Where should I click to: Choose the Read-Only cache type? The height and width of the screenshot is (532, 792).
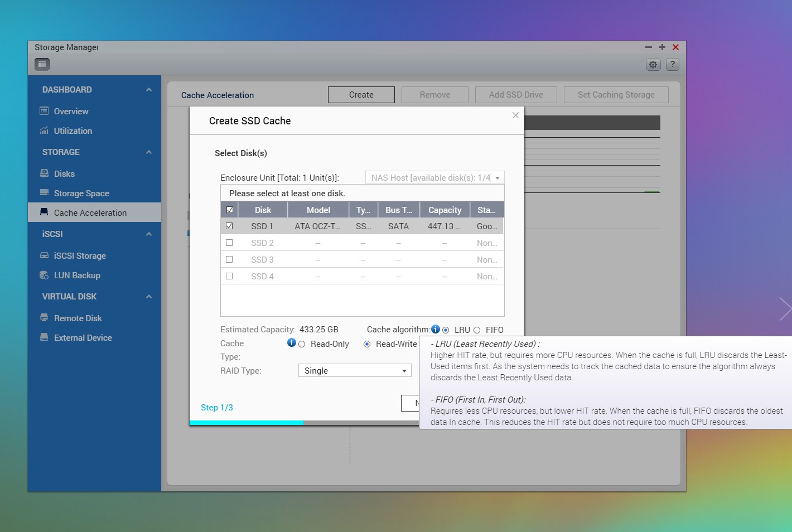(302, 345)
